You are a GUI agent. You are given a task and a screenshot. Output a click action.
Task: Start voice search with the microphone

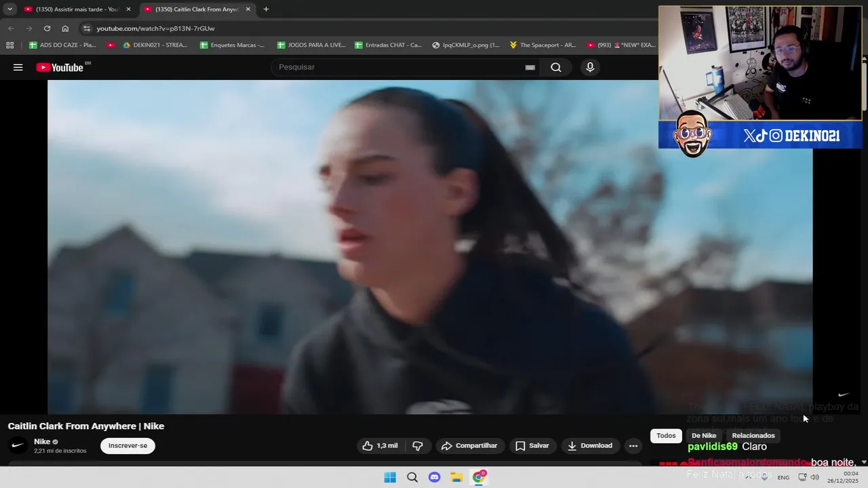590,67
